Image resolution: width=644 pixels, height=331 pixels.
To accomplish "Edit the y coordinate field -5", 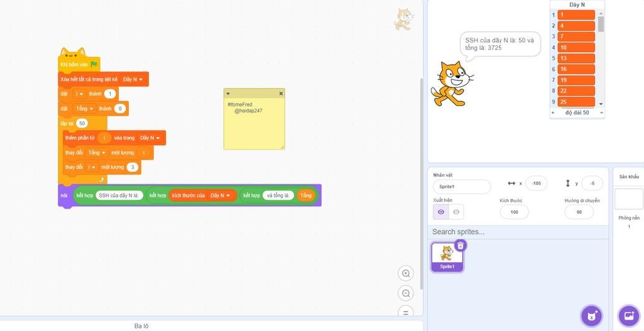I will (592, 183).
